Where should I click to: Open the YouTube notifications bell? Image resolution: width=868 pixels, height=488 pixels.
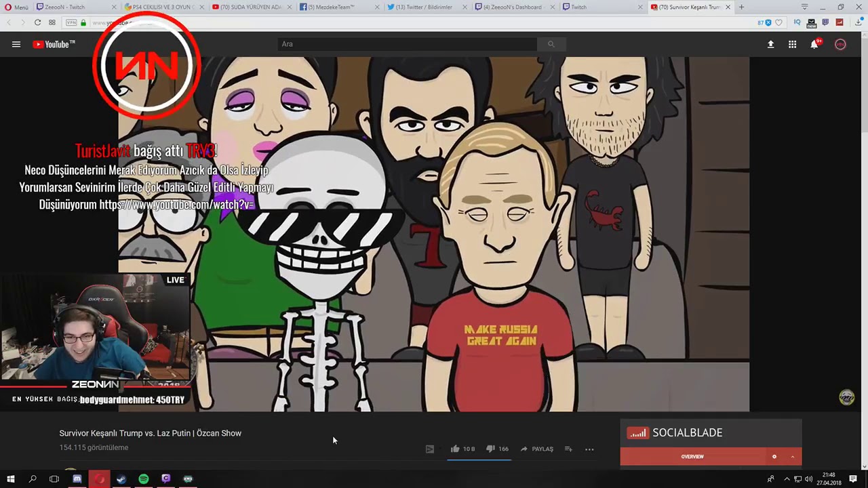[814, 45]
